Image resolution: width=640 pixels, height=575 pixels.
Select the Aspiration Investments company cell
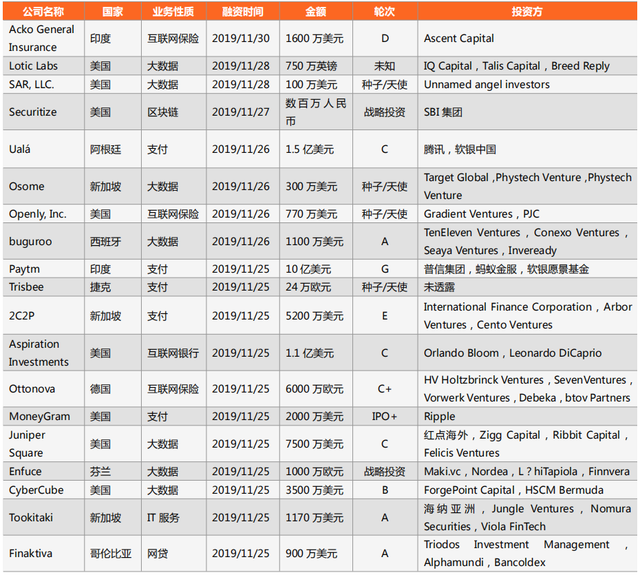[x=44, y=353]
